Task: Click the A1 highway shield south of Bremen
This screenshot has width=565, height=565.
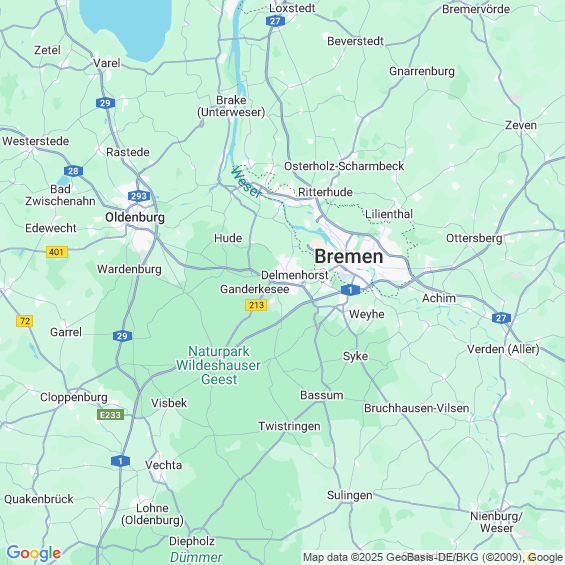Action: tap(350, 290)
